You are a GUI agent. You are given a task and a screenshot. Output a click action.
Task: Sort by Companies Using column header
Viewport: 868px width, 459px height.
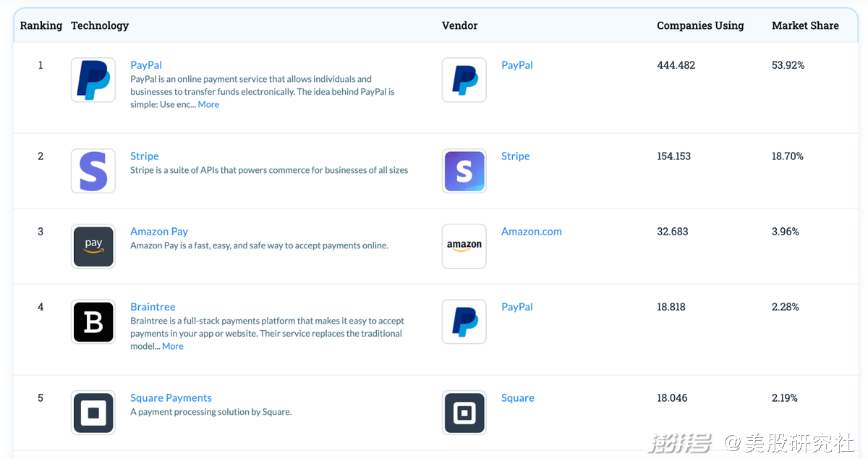(x=700, y=25)
